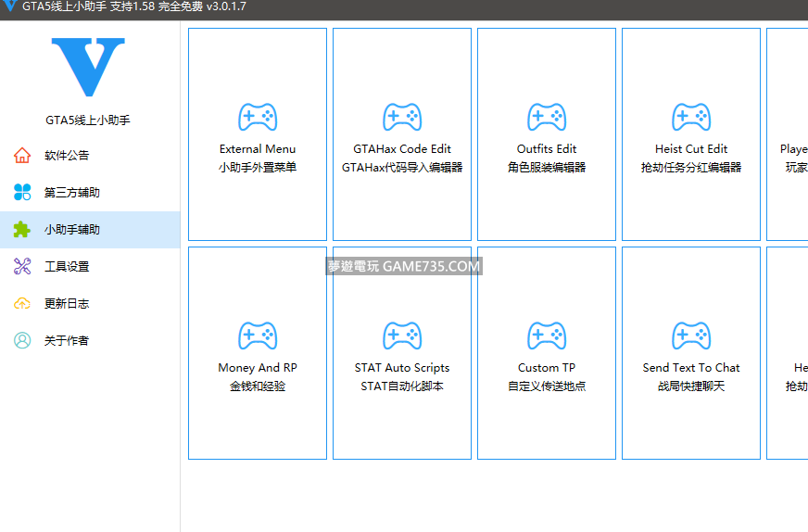Click the External Menu text label

click(258, 149)
